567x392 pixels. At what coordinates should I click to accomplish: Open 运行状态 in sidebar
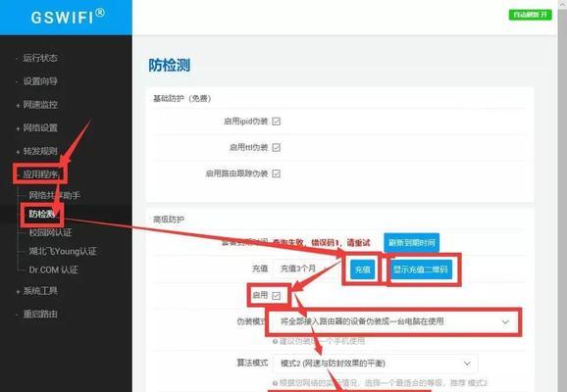[x=40, y=58]
